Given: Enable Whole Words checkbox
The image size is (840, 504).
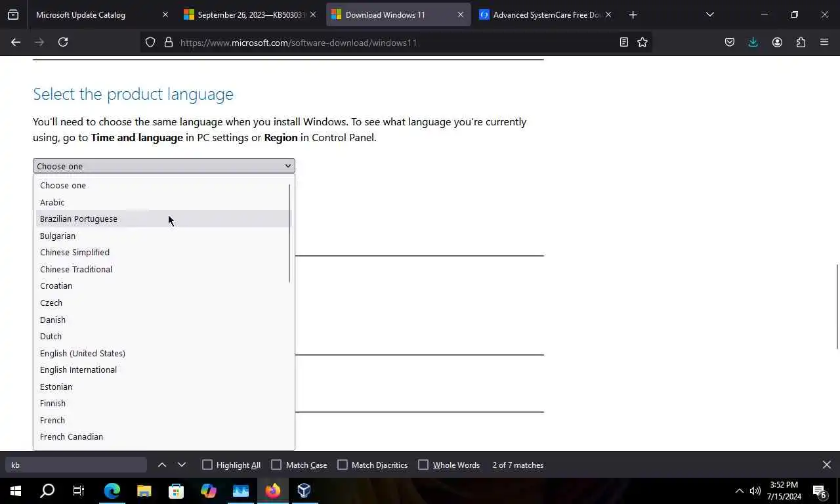Looking at the screenshot, I should pos(423,465).
